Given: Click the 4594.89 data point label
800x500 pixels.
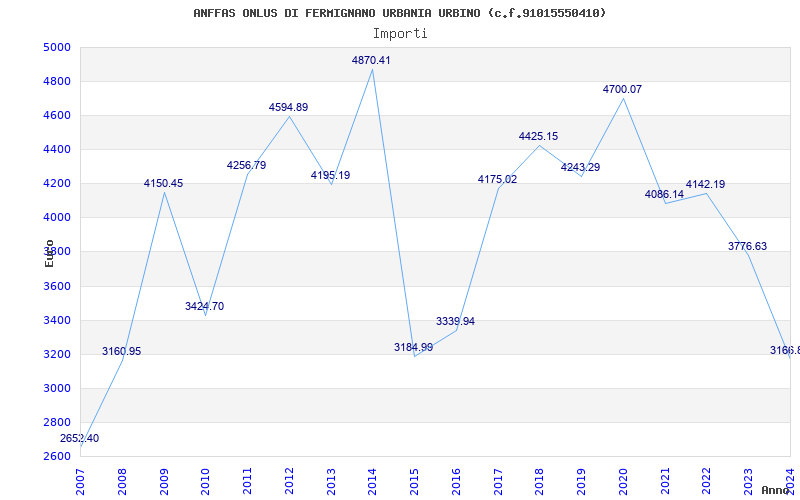Looking at the screenshot, I should [288, 107].
